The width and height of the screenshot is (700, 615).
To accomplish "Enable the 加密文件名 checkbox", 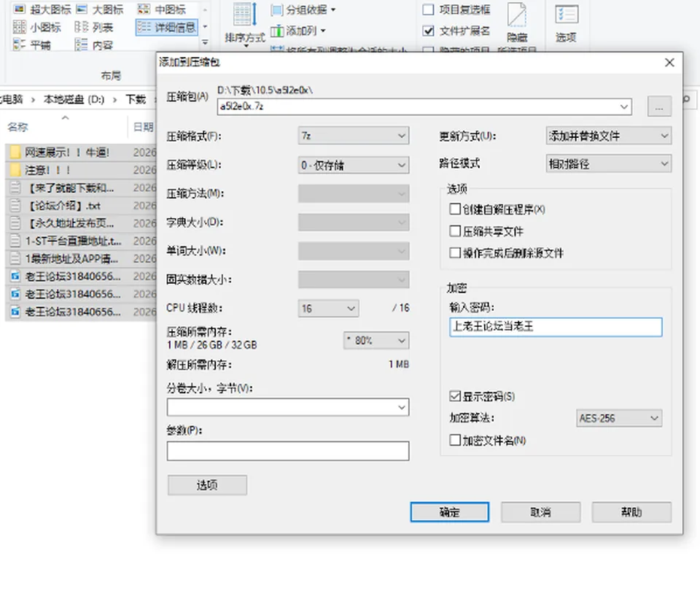I will click(x=455, y=440).
